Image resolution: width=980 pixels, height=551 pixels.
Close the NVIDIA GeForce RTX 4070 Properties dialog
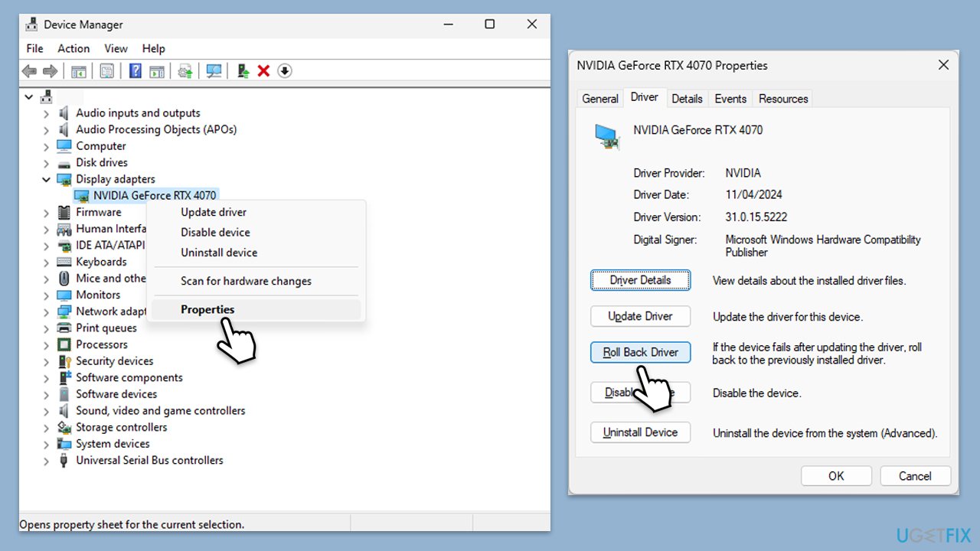pyautogui.click(x=943, y=66)
